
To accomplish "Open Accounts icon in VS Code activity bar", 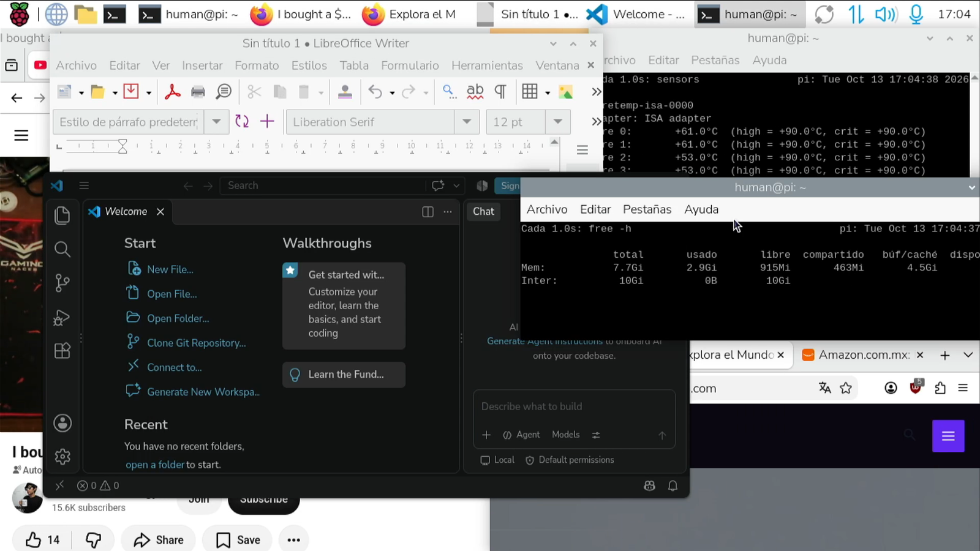I will [x=62, y=423].
